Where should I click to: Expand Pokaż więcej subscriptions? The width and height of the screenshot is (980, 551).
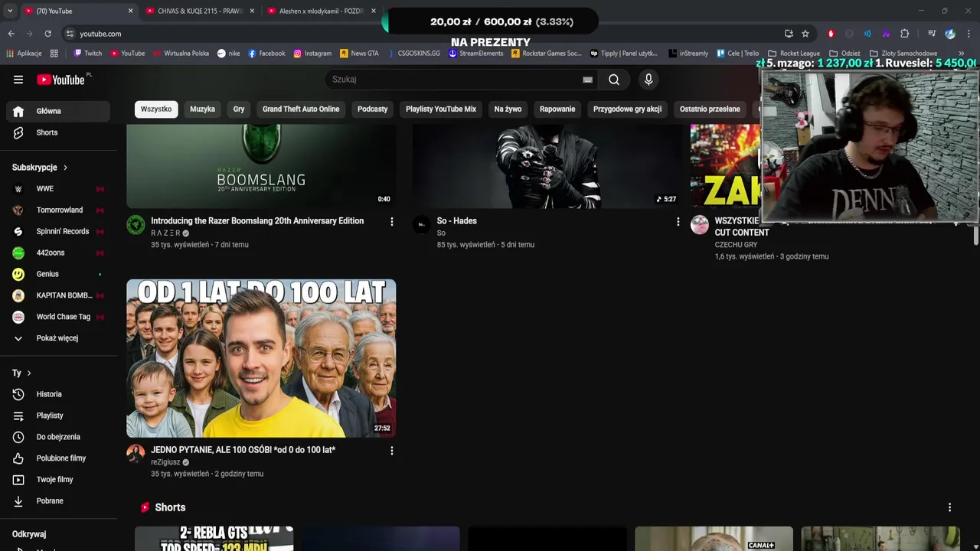click(x=58, y=338)
